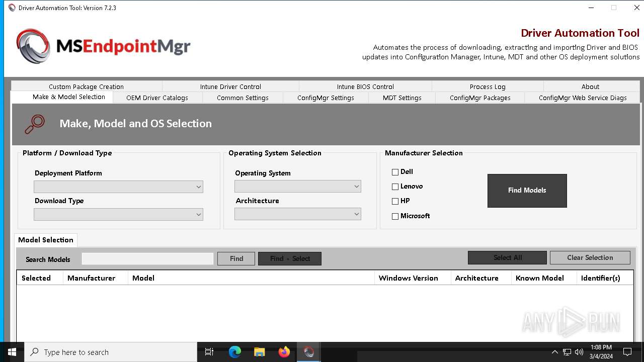Switch to the Custom Package Creation tab

point(87,86)
